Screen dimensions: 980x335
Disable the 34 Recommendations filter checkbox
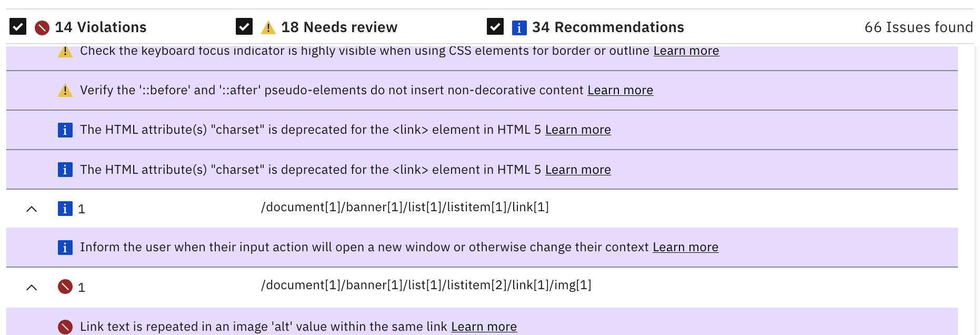tap(495, 26)
